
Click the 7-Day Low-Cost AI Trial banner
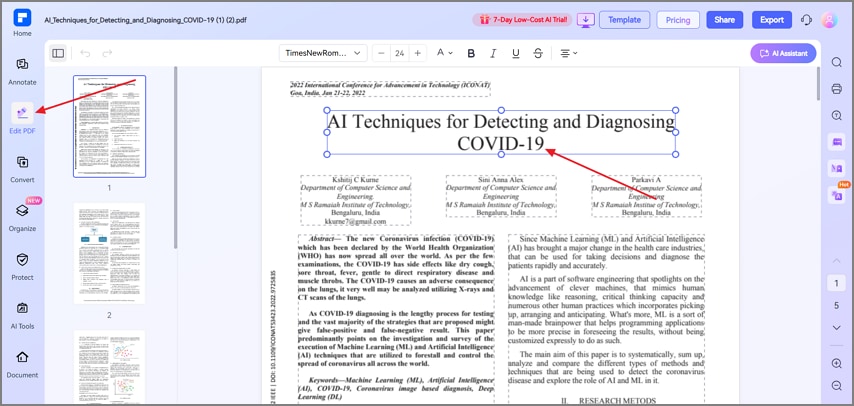pyautogui.click(x=522, y=20)
